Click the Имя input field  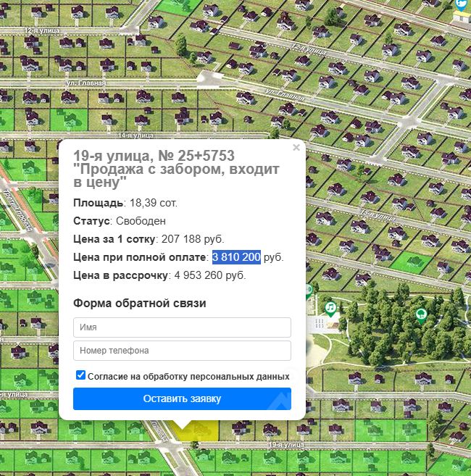(182, 327)
